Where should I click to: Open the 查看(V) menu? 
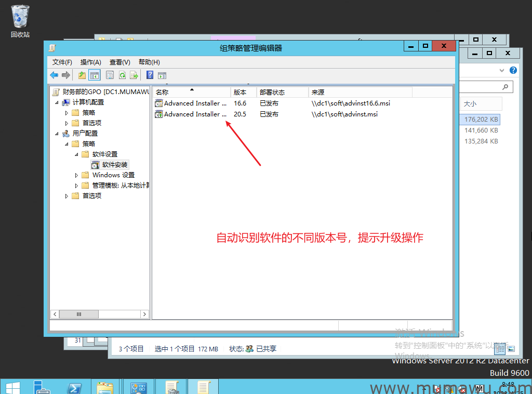tap(119, 62)
